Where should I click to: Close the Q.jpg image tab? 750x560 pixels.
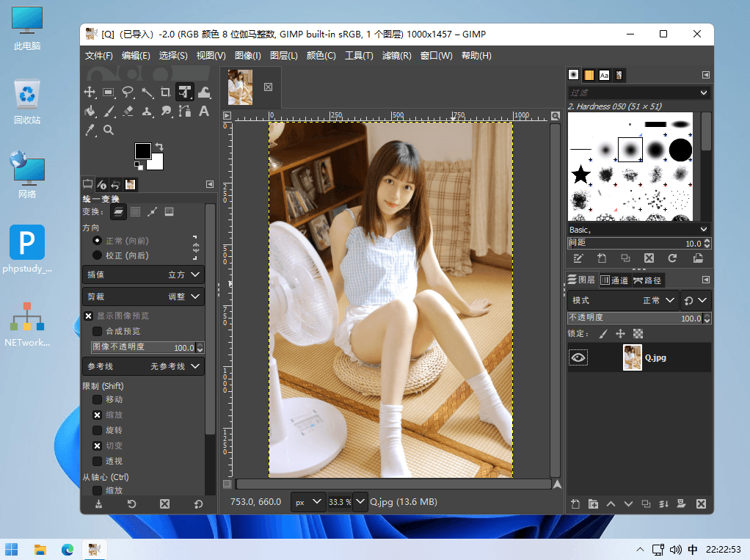point(269,87)
